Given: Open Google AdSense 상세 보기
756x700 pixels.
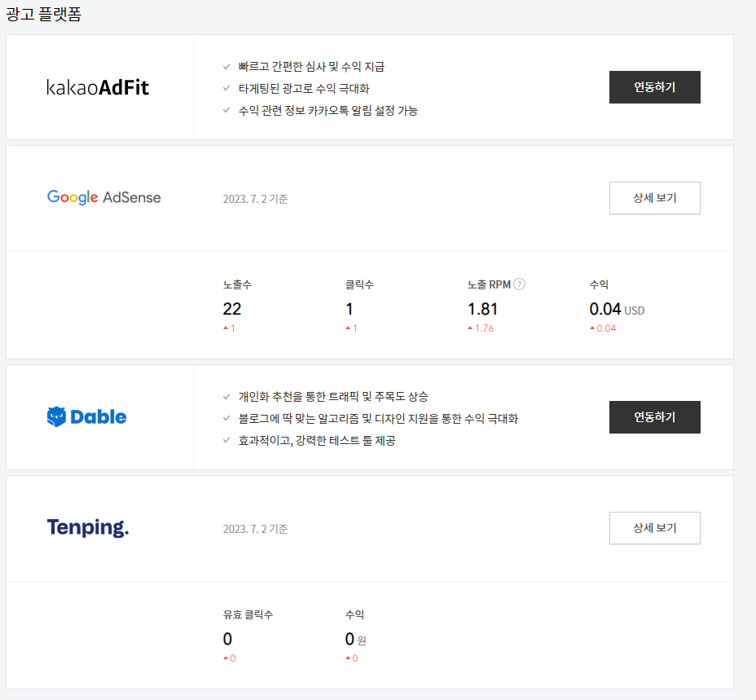Looking at the screenshot, I should click(x=654, y=198).
